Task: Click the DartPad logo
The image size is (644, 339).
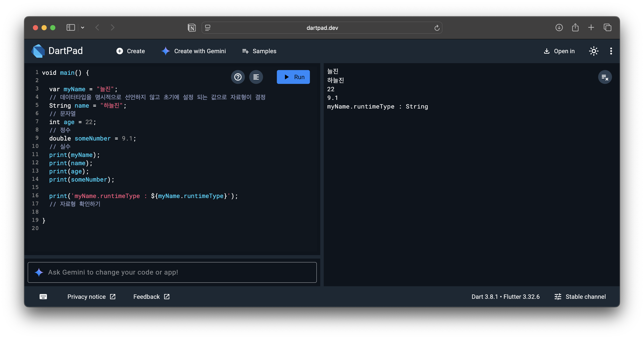Action: [38, 51]
